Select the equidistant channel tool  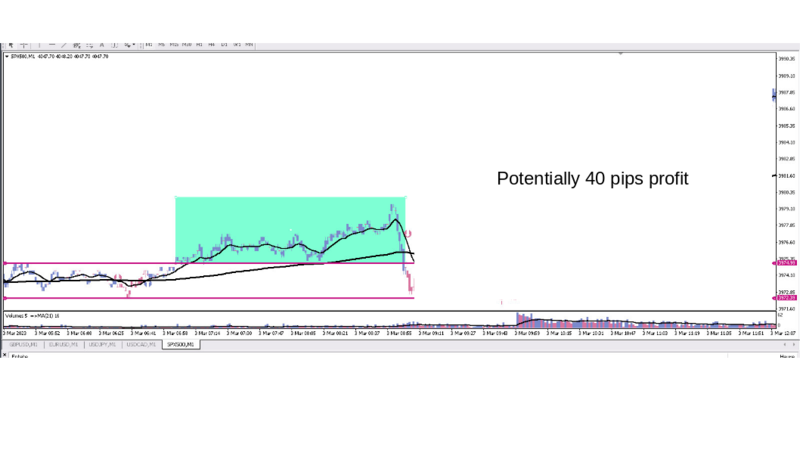tap(77, 45)
